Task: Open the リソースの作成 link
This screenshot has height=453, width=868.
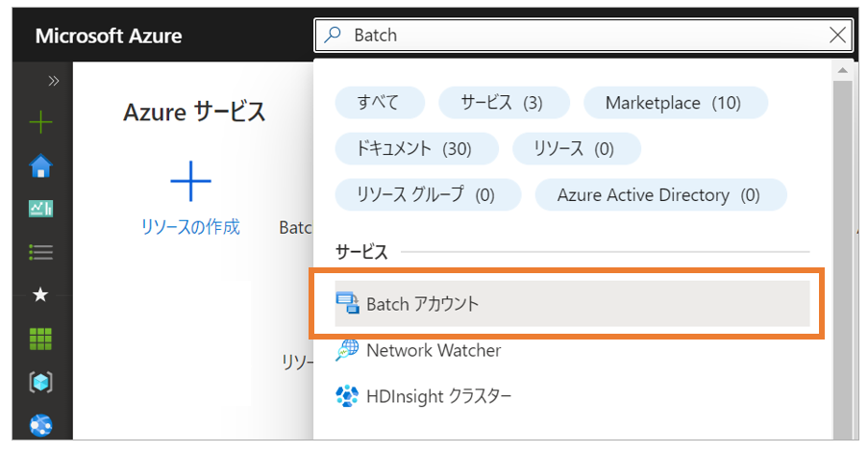Action: [190, 227]
